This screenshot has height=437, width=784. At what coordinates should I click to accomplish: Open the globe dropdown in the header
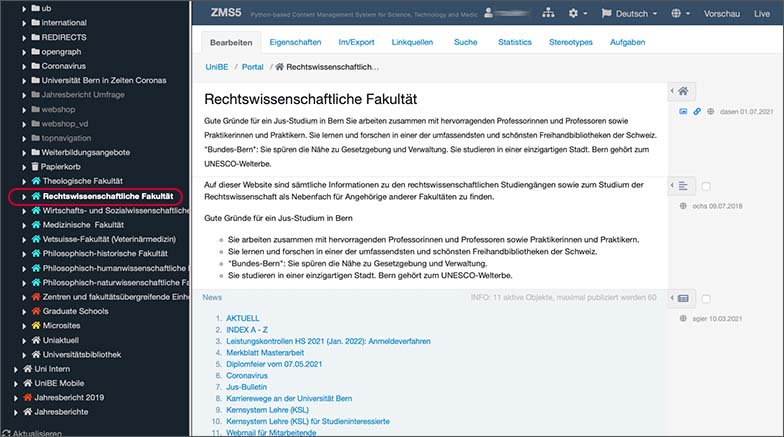tap(680, 14)
